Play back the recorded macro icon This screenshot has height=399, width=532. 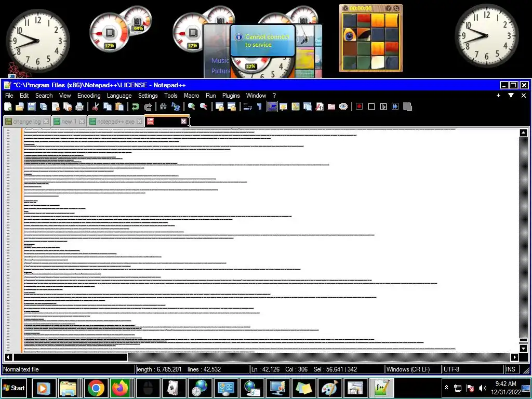click(383, 107)
